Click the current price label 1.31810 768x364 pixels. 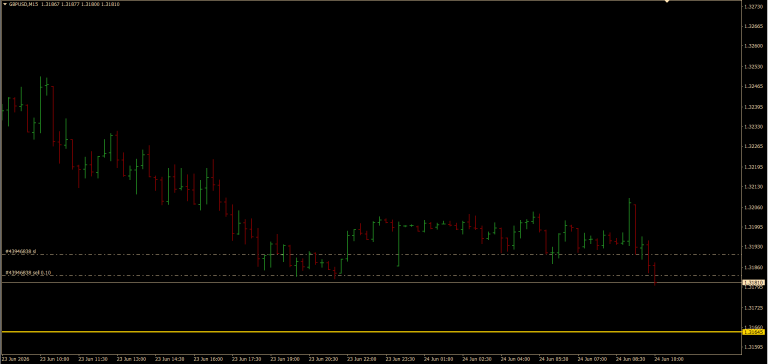[x=753, y=283]
